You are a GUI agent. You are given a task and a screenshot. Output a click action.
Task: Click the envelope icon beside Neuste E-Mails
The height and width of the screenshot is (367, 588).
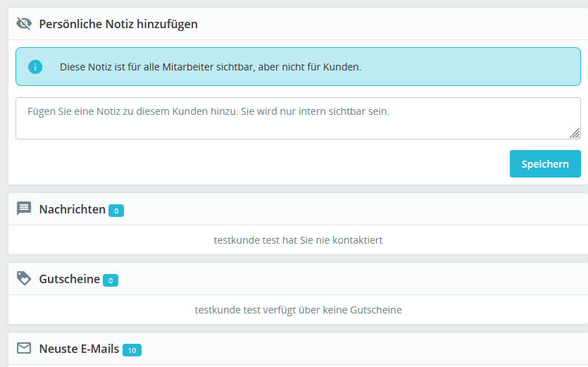[x=24, y=348]
